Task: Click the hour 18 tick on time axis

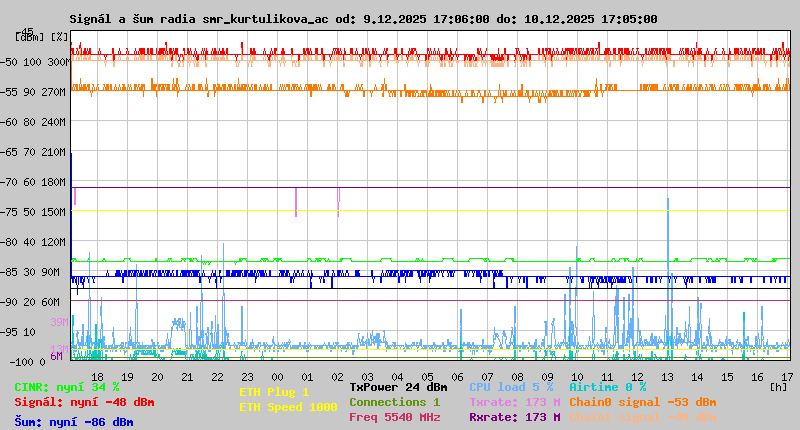Action: click(x=97, y=377)
